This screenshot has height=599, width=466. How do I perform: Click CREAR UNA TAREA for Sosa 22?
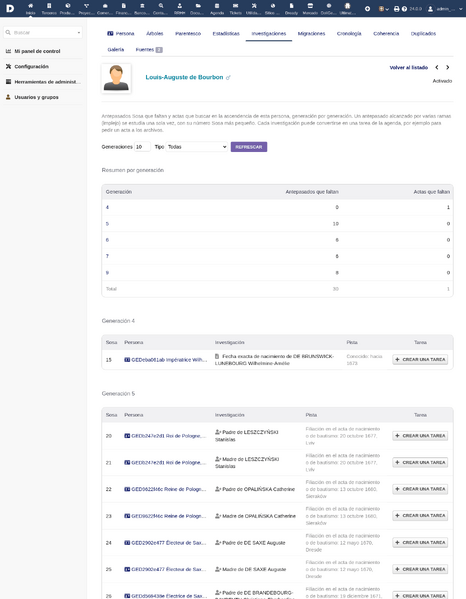[x=420, y=489]
